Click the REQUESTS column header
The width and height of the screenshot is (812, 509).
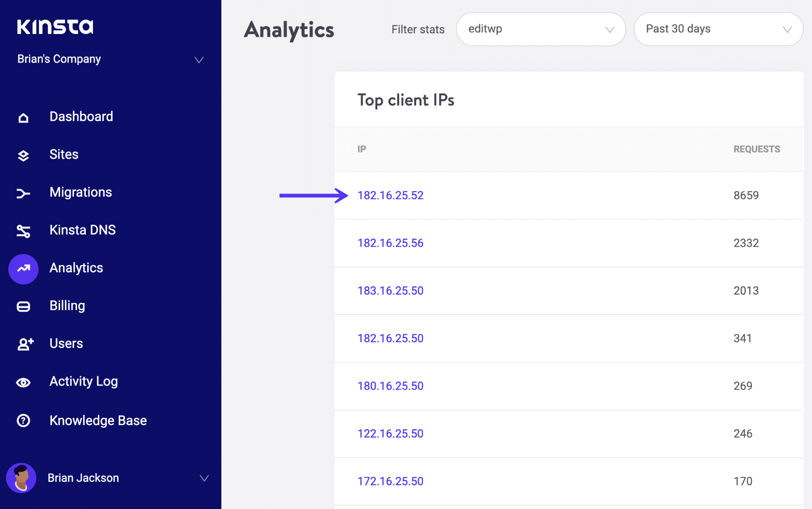756,149
